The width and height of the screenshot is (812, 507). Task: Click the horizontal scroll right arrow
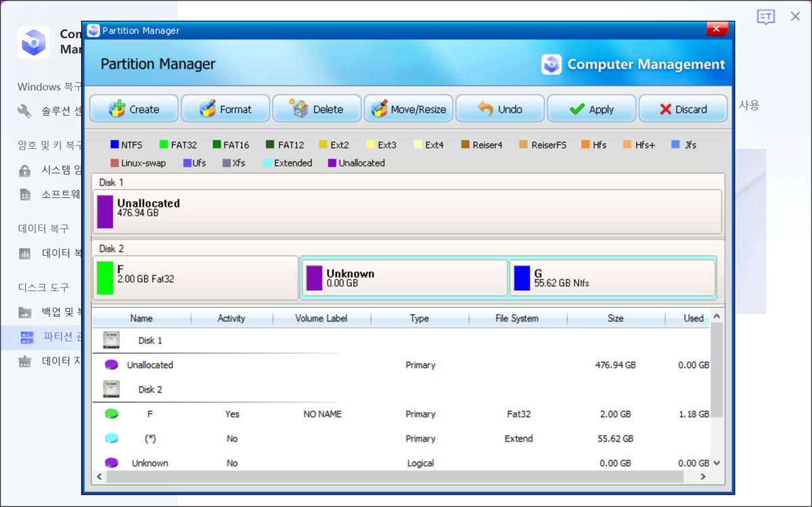[703, 477]
